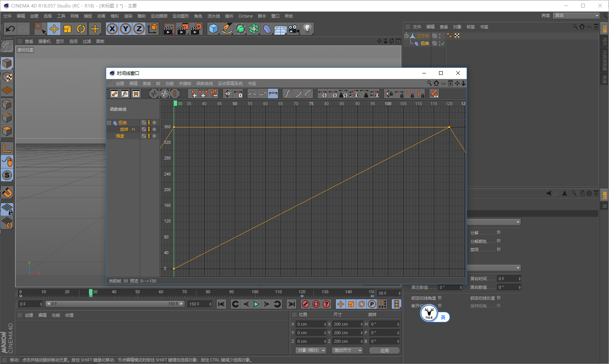609x364 pixels.
Task: Click position X field stepper arrows
Action: [x=325, y=324]
